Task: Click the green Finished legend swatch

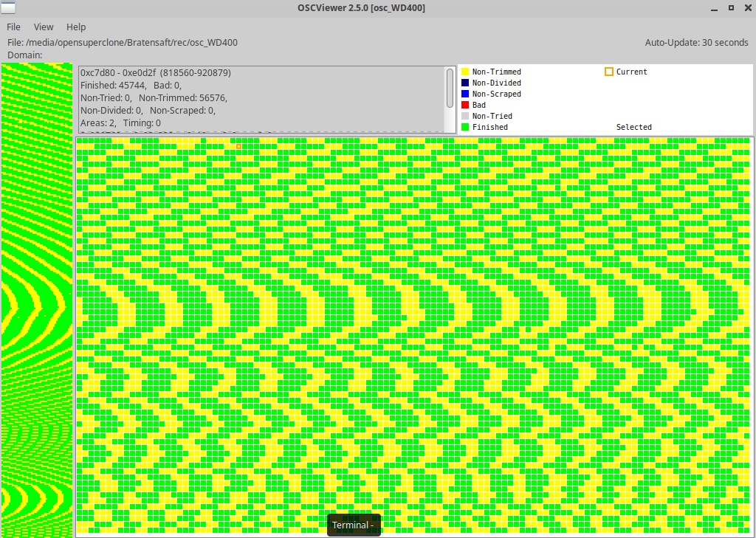Action: pyautogui.click(x=465, y=127)
